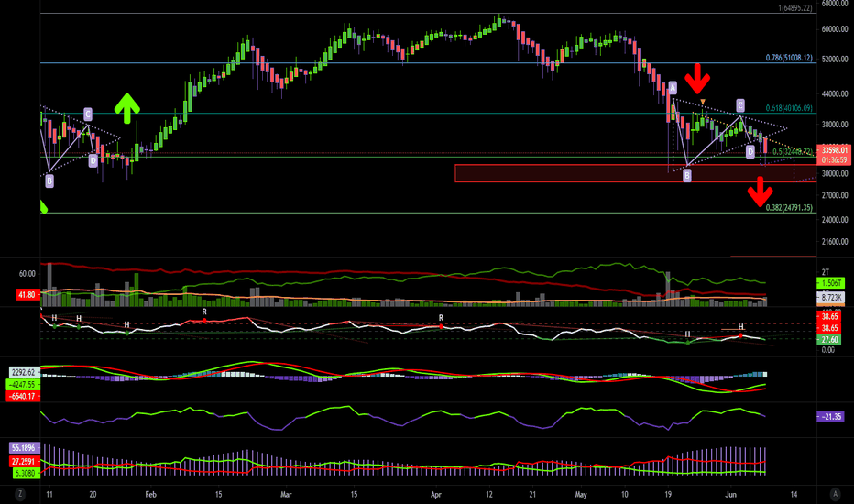
Task: Click the 60.00 indicator level label
Action: 27,274
